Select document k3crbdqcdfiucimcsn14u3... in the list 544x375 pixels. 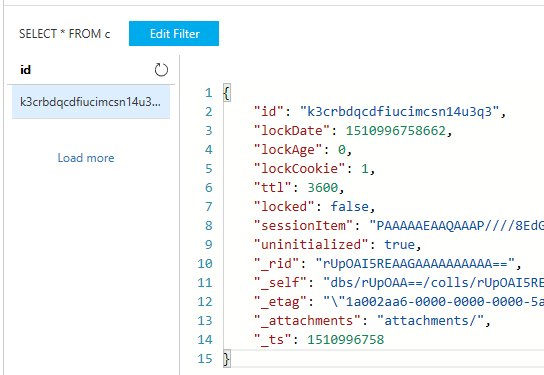91,102
